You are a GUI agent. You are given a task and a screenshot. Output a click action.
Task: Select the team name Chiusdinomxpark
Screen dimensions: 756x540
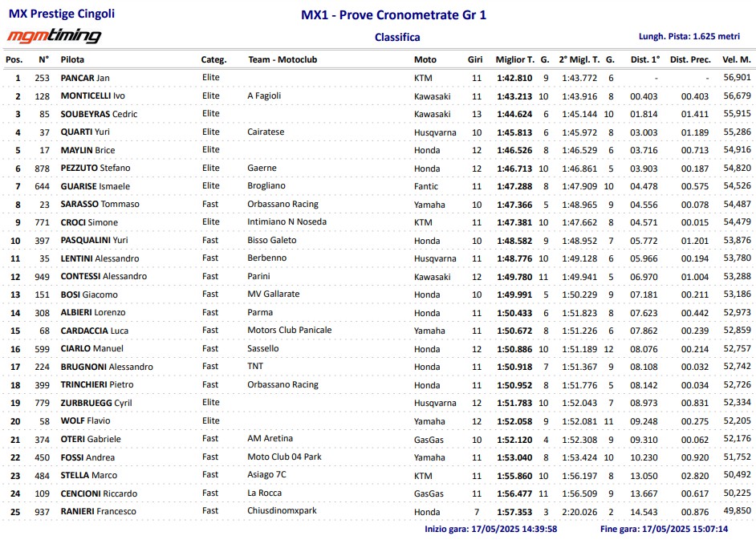282,511
